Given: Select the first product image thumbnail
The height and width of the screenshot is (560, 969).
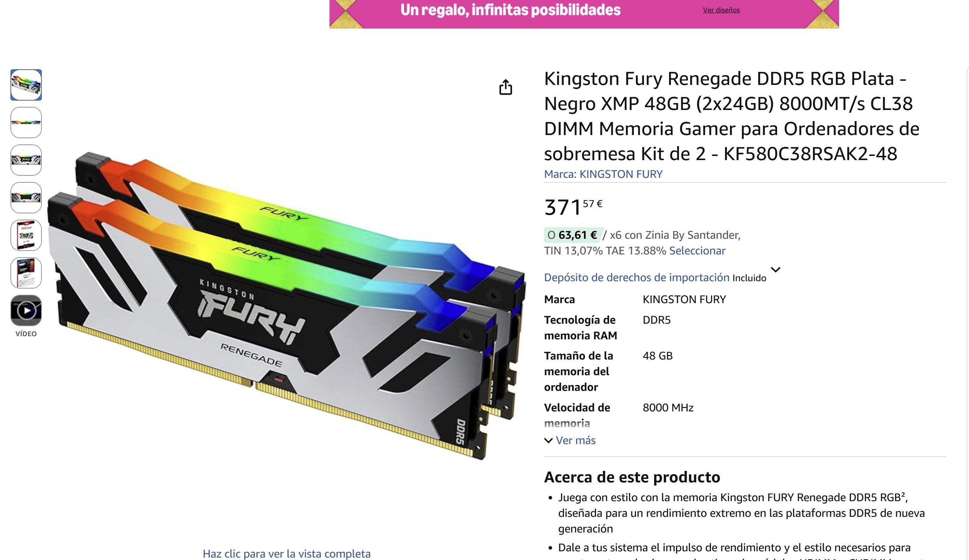Looking at the screenshot, I should [26, 85].
